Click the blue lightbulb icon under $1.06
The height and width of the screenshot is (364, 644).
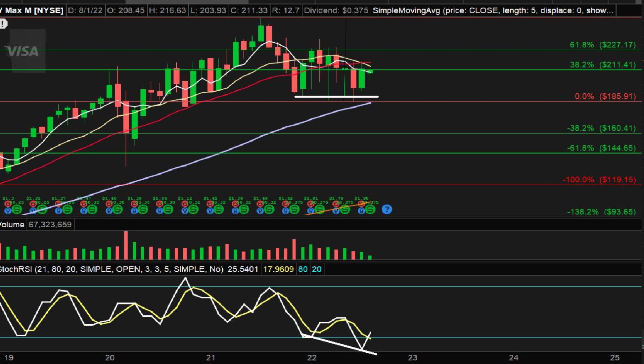[159, 211]
